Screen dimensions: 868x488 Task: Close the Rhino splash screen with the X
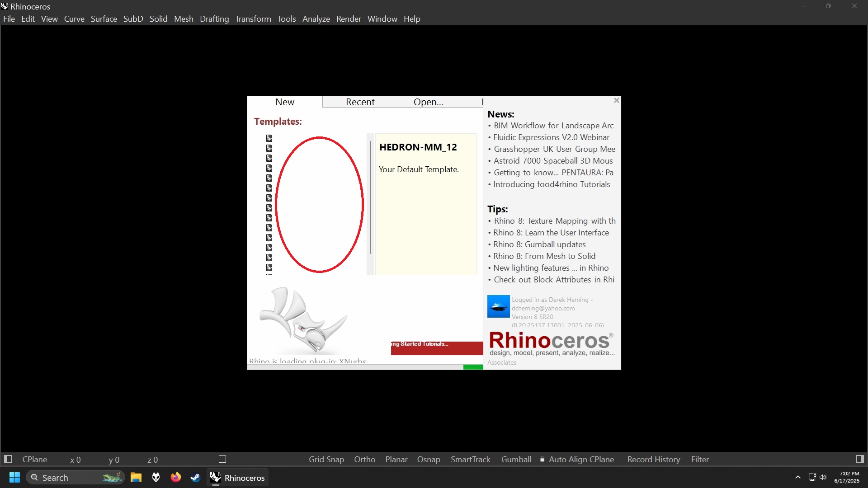[x=616, y=100]
